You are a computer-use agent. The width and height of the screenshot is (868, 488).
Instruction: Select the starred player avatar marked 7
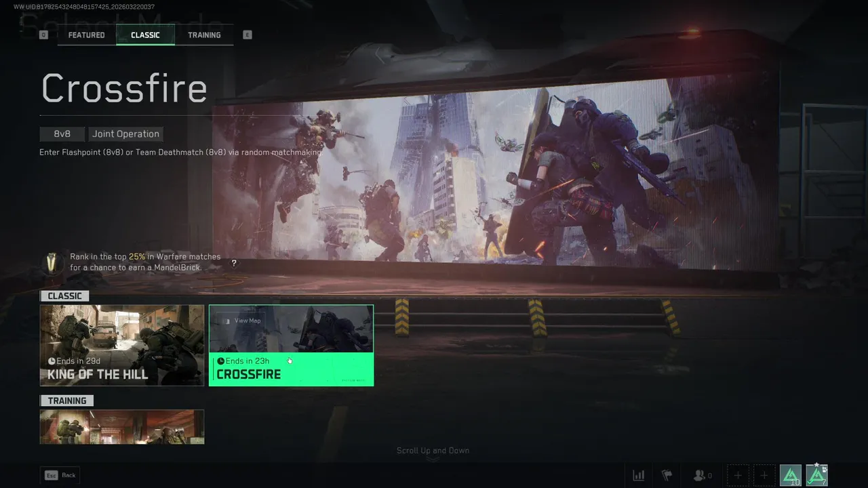click(x=816, y=476)
